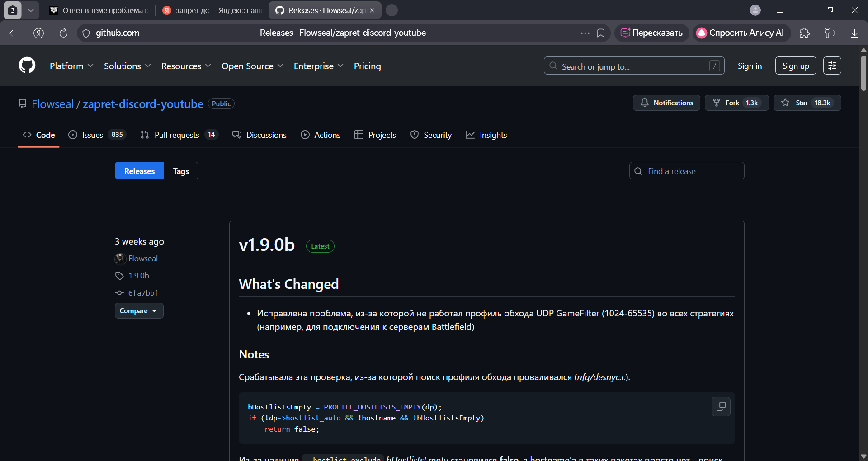Click the appearance settings sliders icon
This screenshot has width=868, height=461.
click(x=832, y=66)
